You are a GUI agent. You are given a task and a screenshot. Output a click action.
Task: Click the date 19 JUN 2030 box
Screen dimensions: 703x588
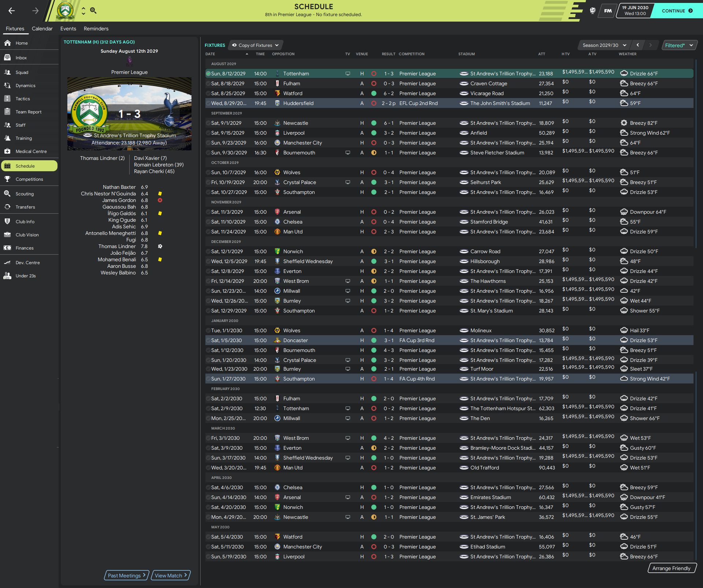tap(635, 11)
